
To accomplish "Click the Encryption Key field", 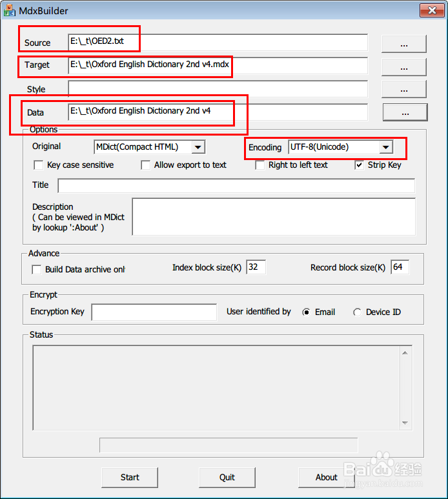I will click(x=154, y=312).
